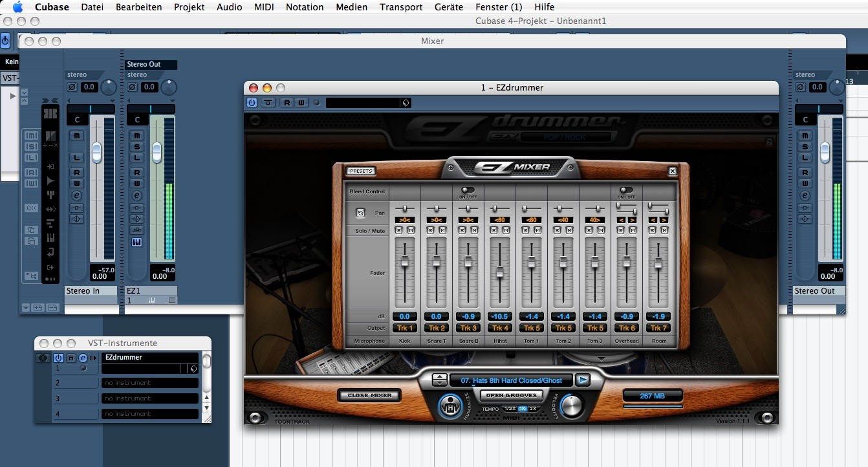This screenshot has width=868, height=467.
Task: Click the Velocity knob
Action: (572, 406)
